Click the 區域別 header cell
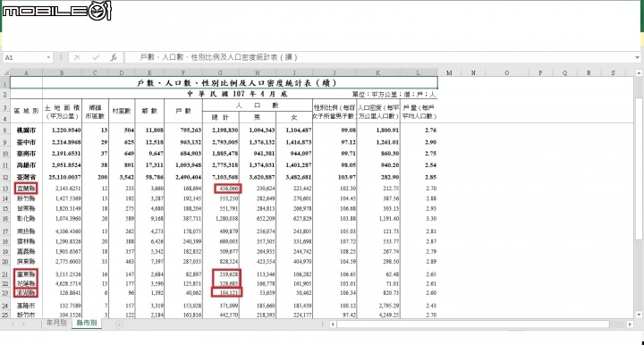The height and width of the screenshot is (345, 644). tap(26, 111)
